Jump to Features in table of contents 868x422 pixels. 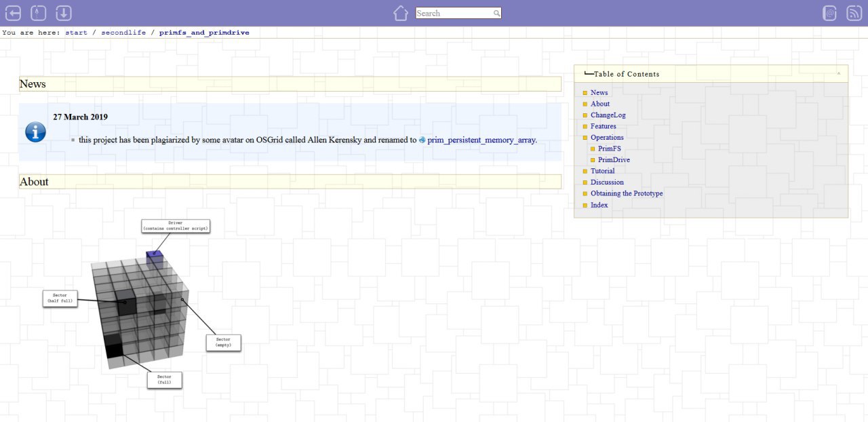[604, 126]
